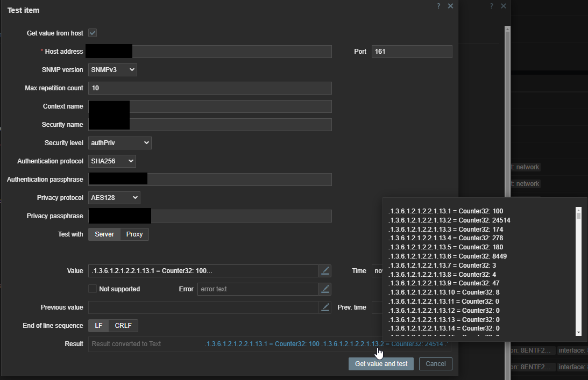Close the Test item dialog
This screenshot has height=380, width=588.
450,6
